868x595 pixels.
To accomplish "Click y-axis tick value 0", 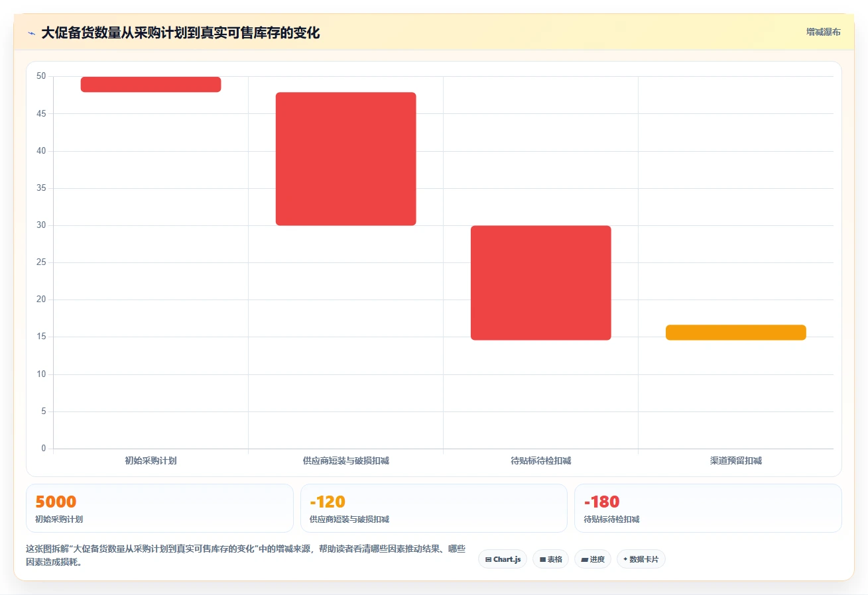I will pos(44,449).
